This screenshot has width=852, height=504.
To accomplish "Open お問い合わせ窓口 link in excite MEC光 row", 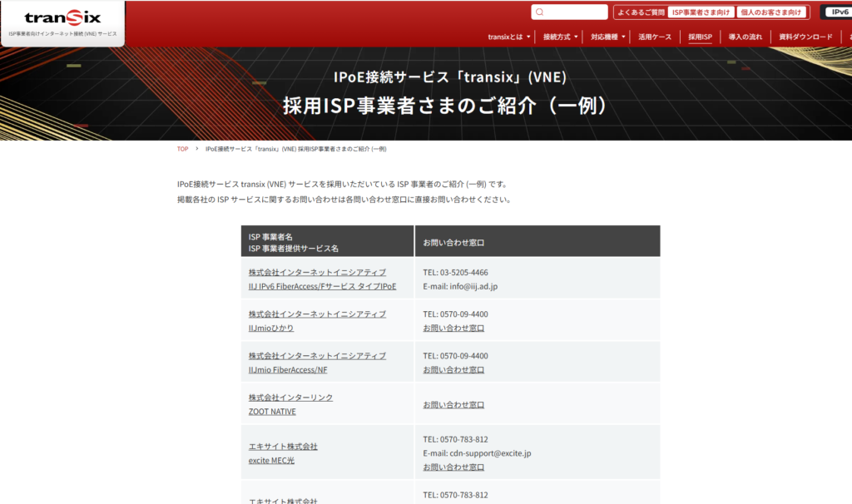I will point(453,467).
